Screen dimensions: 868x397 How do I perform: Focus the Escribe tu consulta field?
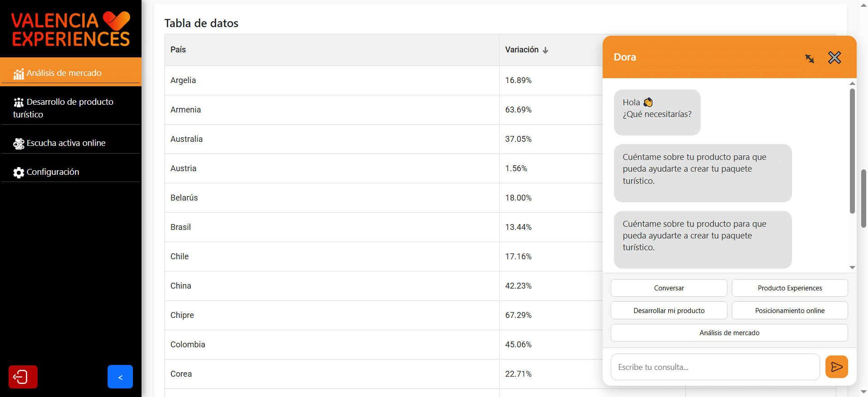[715, 367]
